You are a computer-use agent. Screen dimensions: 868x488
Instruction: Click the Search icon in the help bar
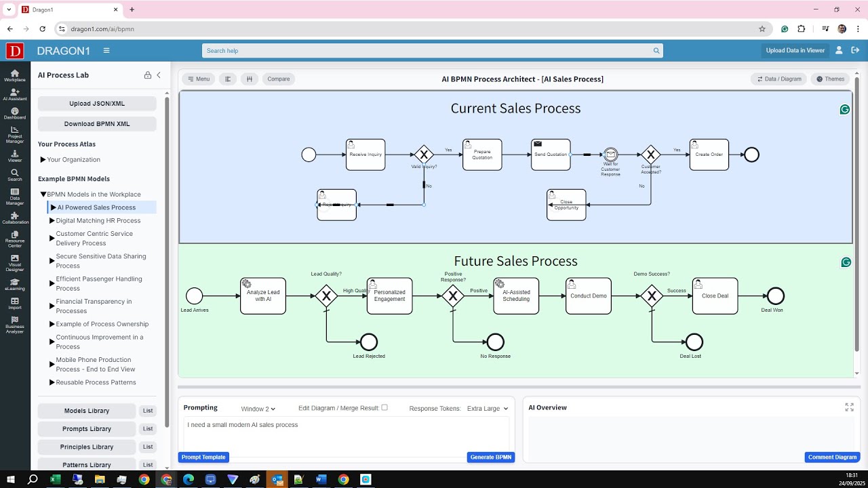(656, 50)
